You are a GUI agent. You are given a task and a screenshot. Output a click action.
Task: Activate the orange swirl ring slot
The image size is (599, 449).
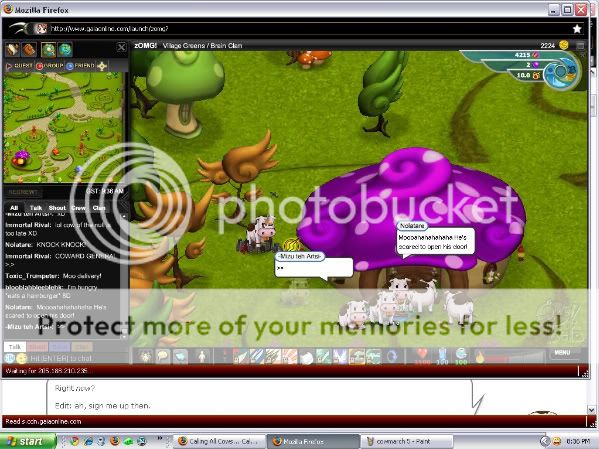point(357,357)
